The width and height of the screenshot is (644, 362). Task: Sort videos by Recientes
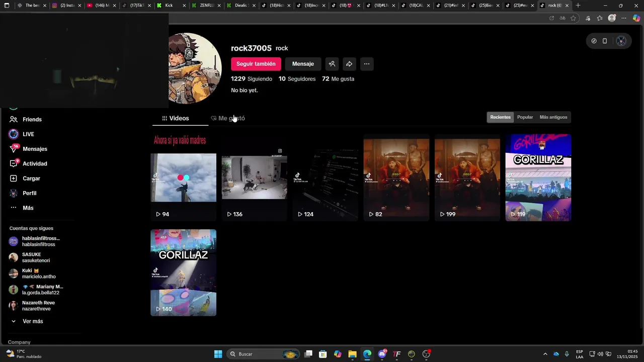pyautogui.click(x=500, y=117)
